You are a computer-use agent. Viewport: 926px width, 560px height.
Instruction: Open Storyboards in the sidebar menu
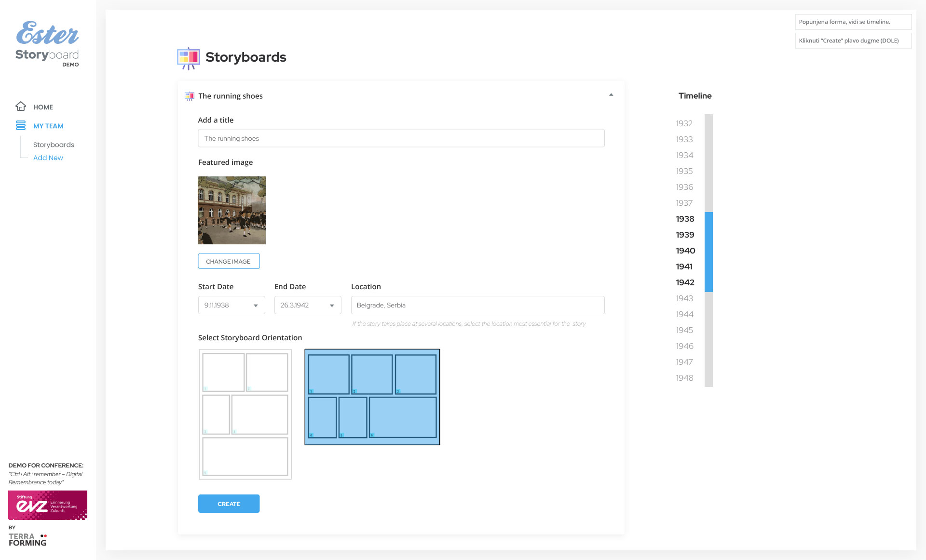pos(54,145)
